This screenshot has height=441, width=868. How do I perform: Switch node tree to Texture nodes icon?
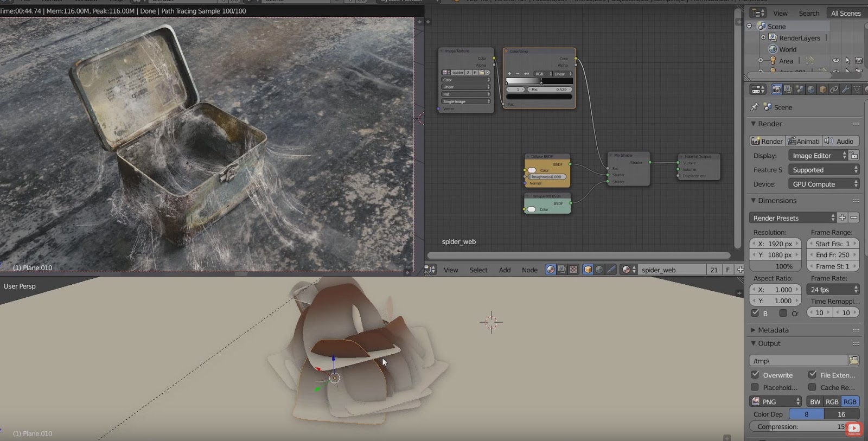(x=573, y=270)
